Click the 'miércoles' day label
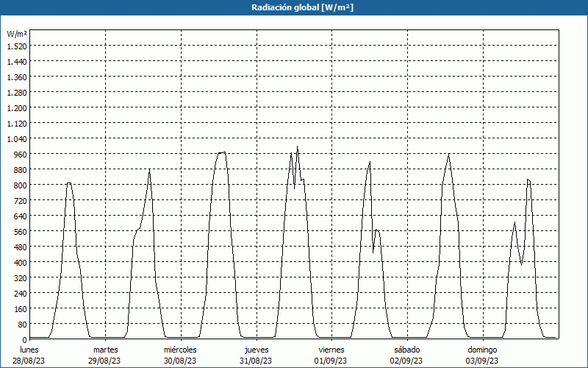 coord(180,350)
